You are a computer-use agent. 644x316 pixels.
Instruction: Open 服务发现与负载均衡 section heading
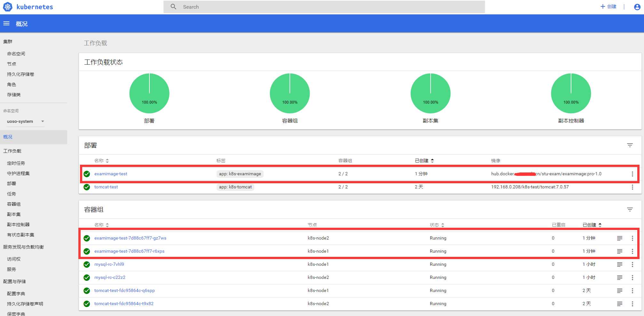point(23,247)
